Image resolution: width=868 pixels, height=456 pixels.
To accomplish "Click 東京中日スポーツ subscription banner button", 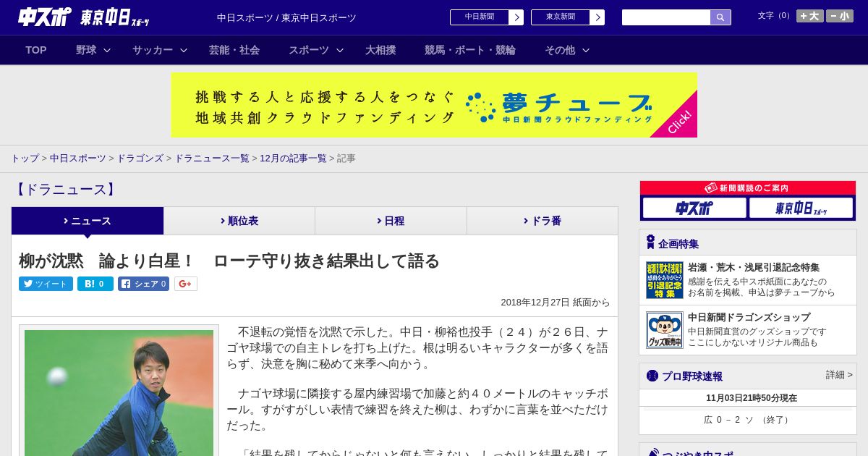I will click(x=801, y=208).
